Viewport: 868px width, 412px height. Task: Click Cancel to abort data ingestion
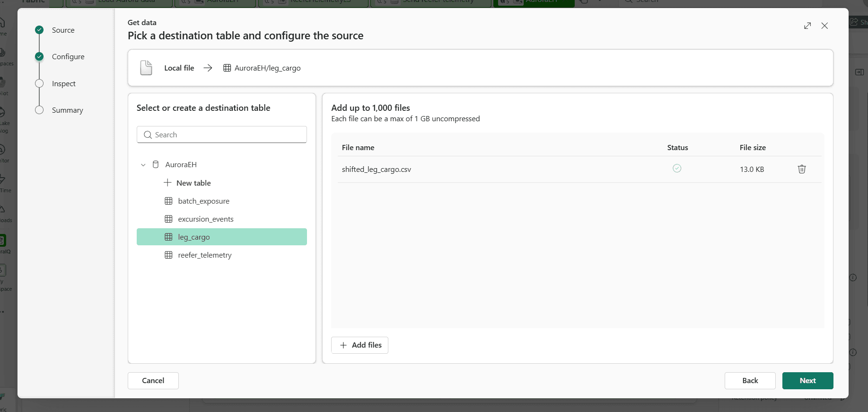point(153,381)
